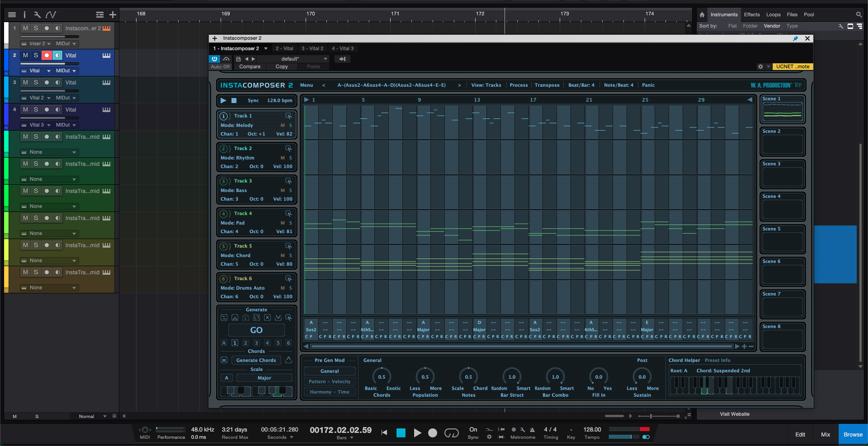
Task: Mute the Vital track 2
Action: tap(25, 55)
